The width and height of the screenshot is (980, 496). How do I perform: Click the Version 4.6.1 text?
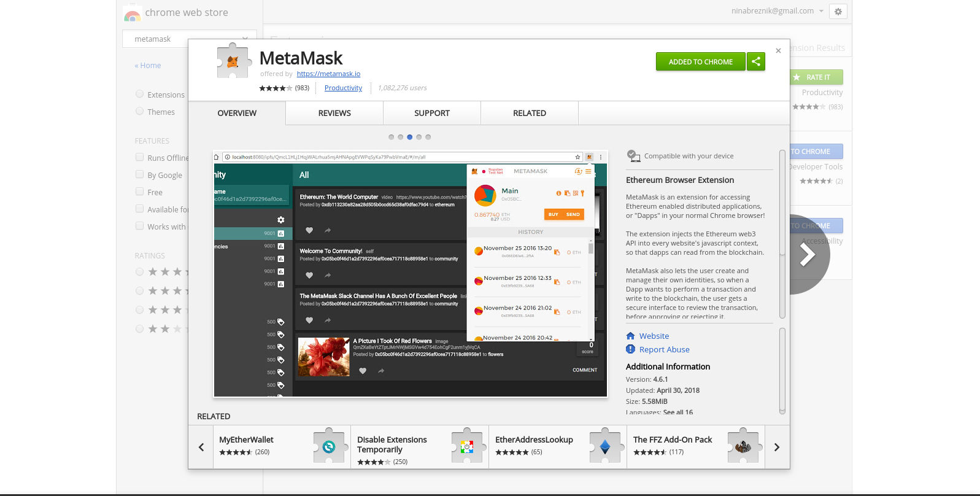(x=647, y=379)
